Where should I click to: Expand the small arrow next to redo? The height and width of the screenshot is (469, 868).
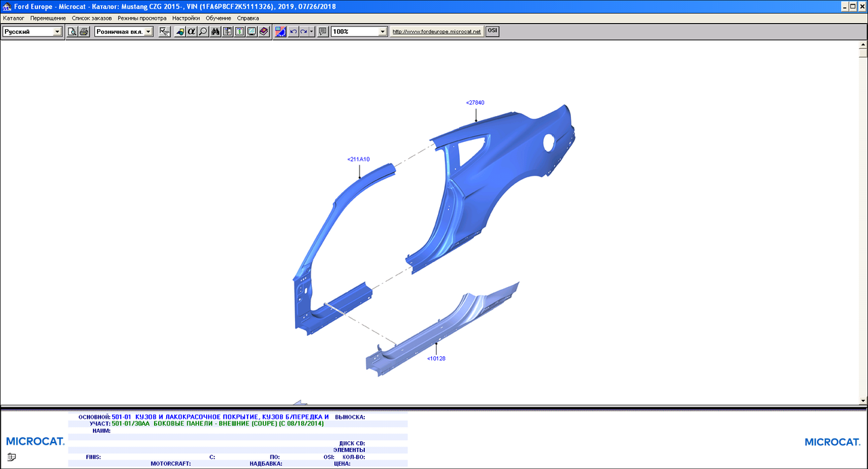pos(312,31)
